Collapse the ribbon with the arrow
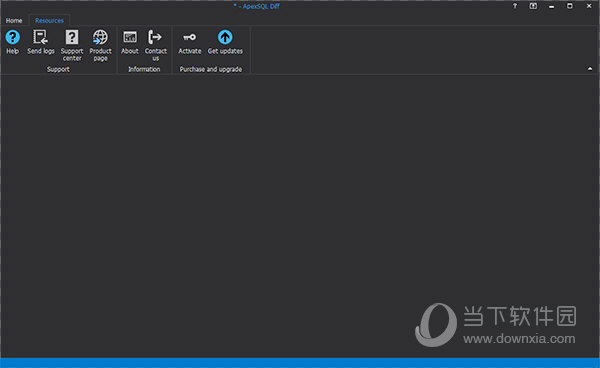600x368 pixels. (590, 69)
